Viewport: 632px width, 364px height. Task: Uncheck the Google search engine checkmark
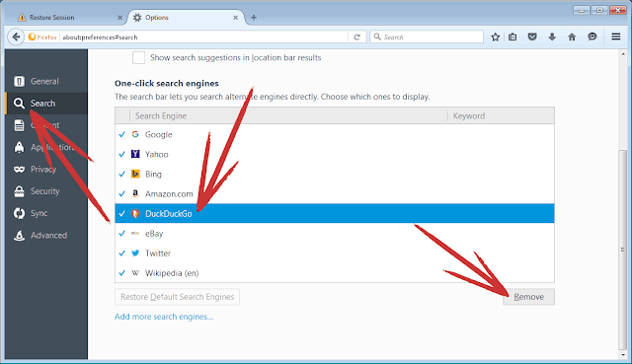coord(122,134)
